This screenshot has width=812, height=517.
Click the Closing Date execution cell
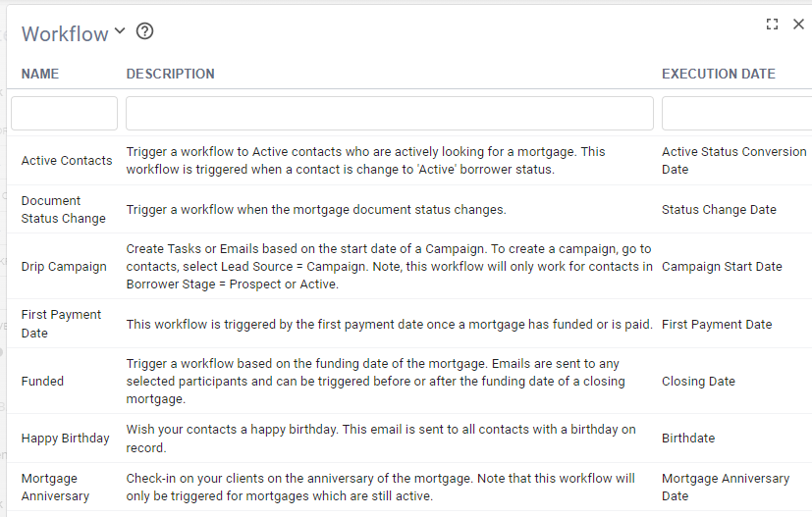pyautogui.click(x=698, y=382)
